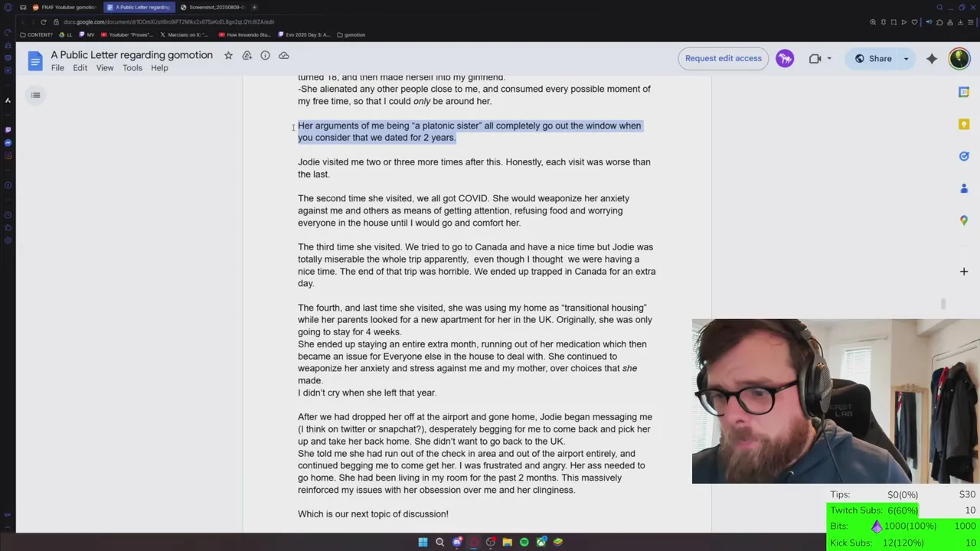Open the View menu
This screenshot has width=980, height=551.
pos(105,68)
